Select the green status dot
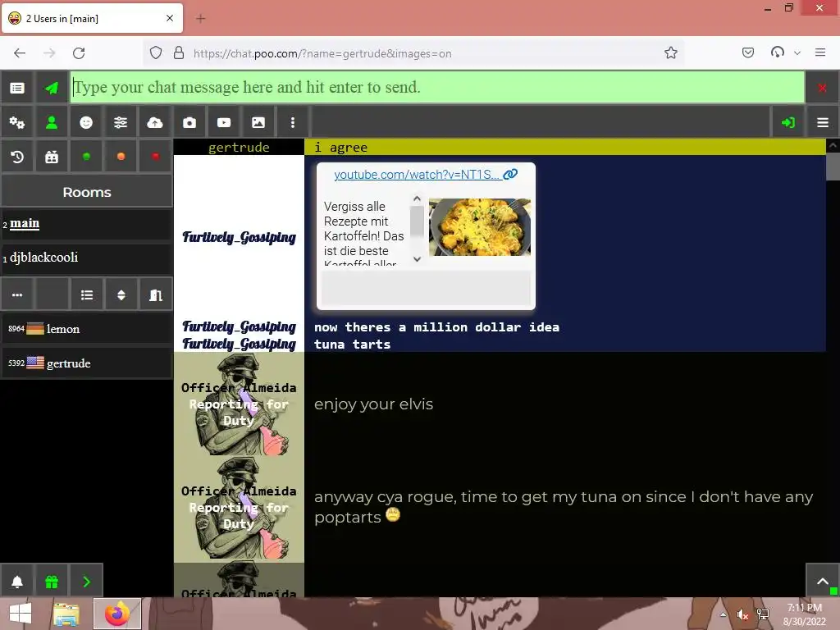 pyautogui.click(x=85, y=157)
